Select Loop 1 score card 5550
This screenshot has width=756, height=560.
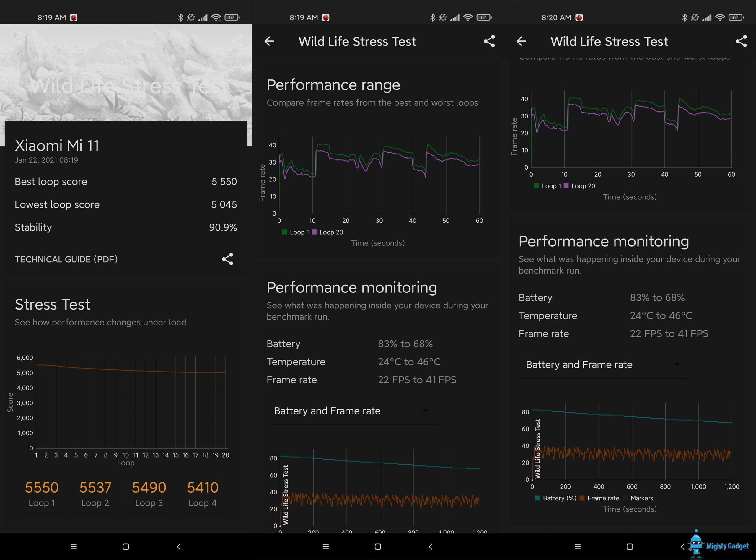42,494
